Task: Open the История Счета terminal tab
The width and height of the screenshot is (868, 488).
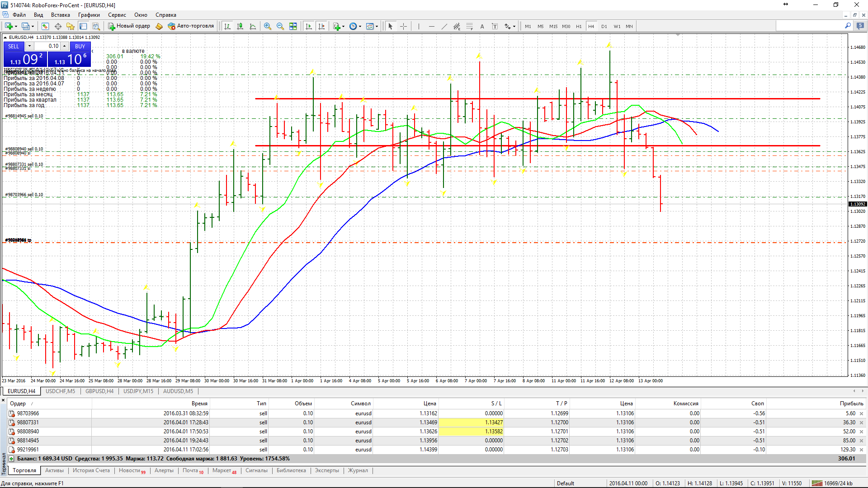Action: coord(91,470)
